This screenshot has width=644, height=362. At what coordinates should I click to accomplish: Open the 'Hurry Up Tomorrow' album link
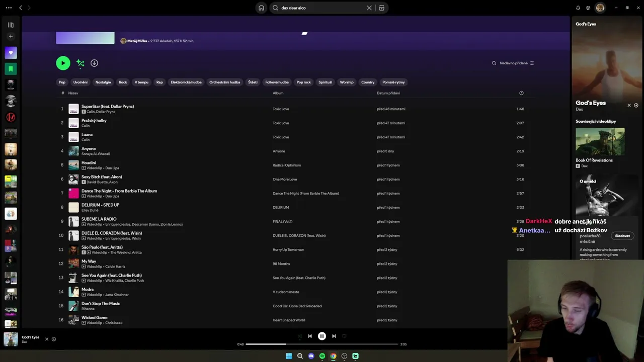pyautogui.click(x=288, y=250)
